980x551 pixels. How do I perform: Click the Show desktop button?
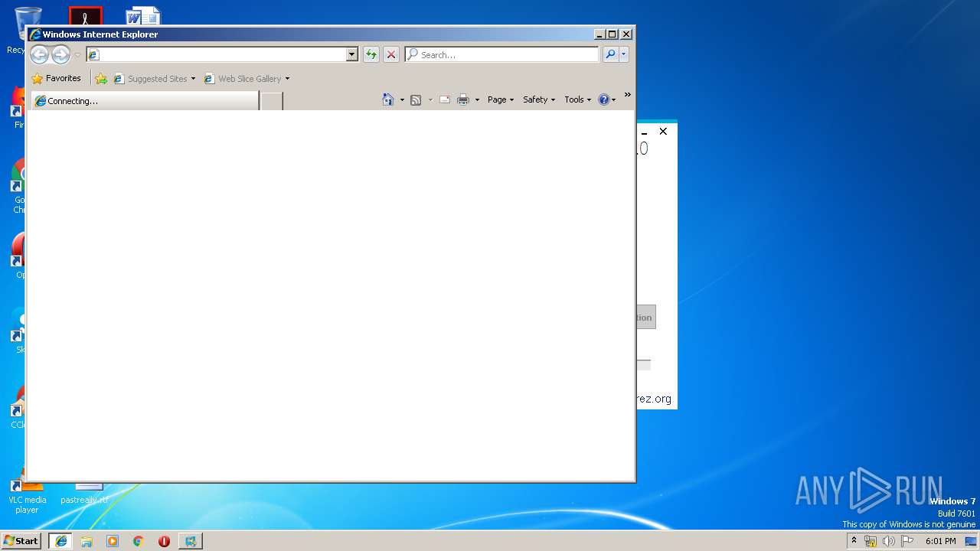pos(971,541)
